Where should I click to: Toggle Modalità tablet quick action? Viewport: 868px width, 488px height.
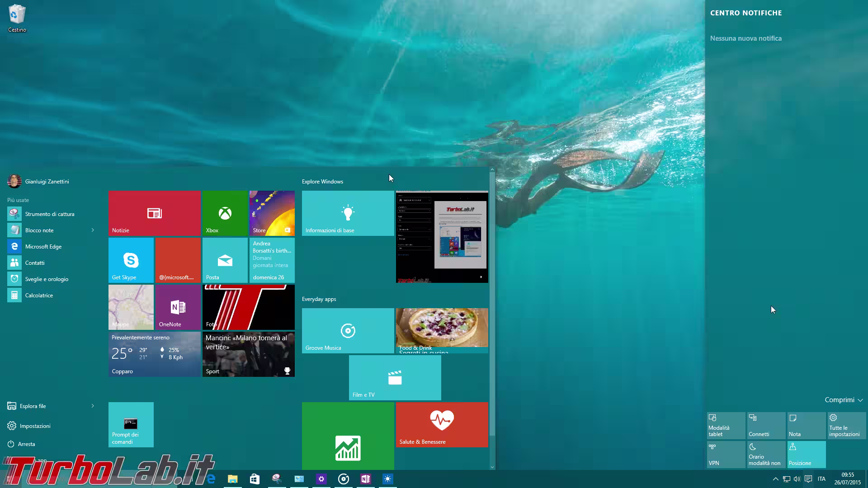point(726,425)
